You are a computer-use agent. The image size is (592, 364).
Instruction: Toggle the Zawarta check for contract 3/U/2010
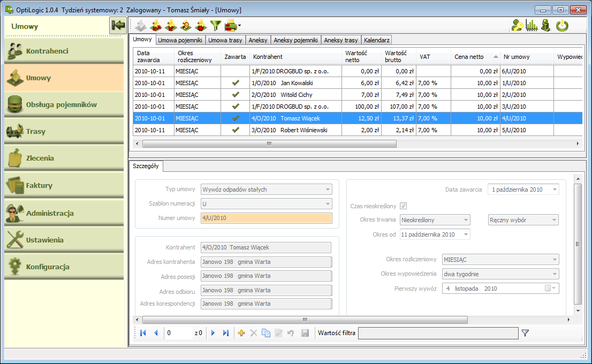[236, 106]
